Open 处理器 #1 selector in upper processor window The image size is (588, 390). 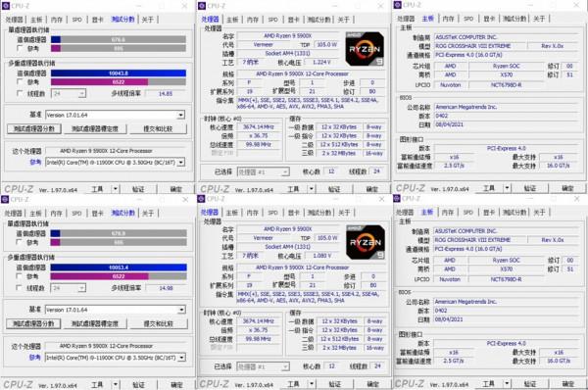point(264,171)
